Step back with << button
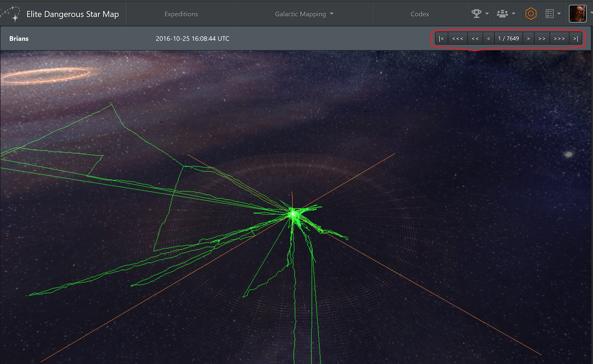 (475, 38)
